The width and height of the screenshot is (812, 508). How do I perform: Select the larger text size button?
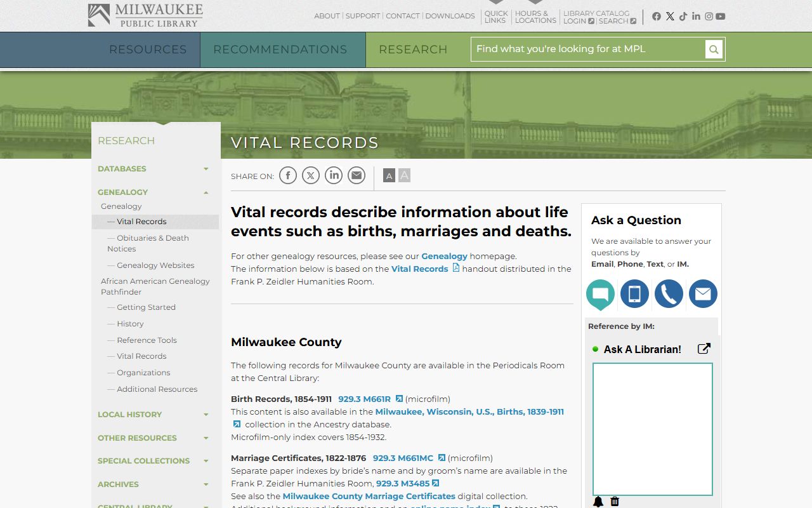click(404, 175)
